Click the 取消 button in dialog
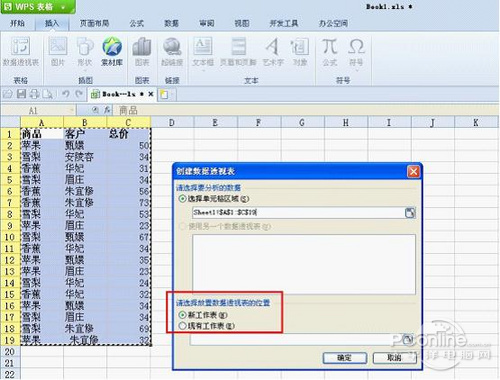Screen dimensions: 500x380 (394, 358)
